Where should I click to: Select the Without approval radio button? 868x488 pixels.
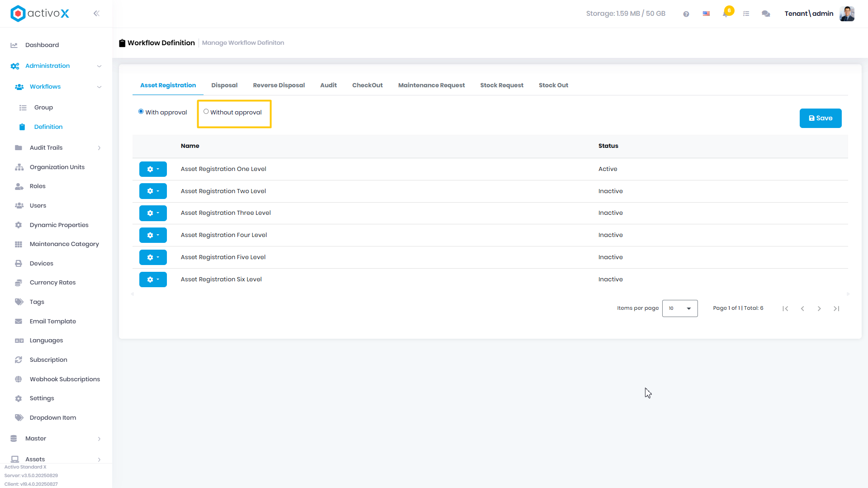point(206,112)
